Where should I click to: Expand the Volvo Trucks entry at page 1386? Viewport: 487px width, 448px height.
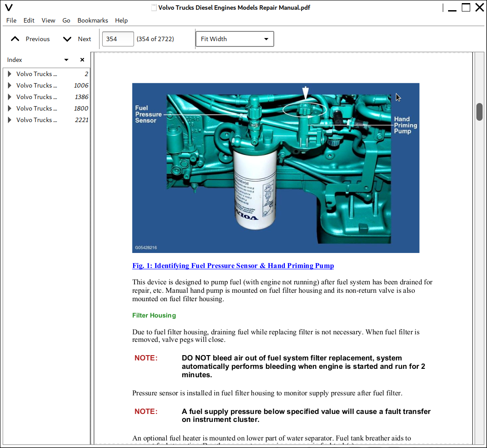9,97
